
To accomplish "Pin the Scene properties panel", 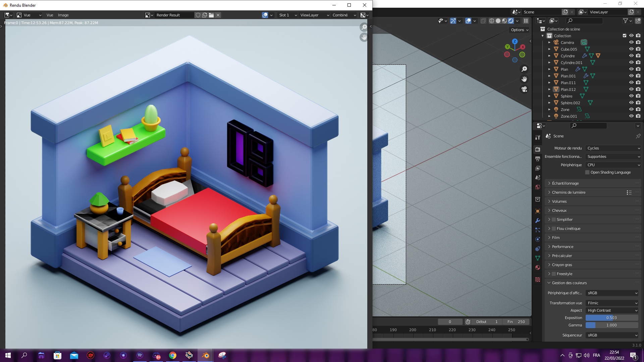I will [x=638, y=136].
